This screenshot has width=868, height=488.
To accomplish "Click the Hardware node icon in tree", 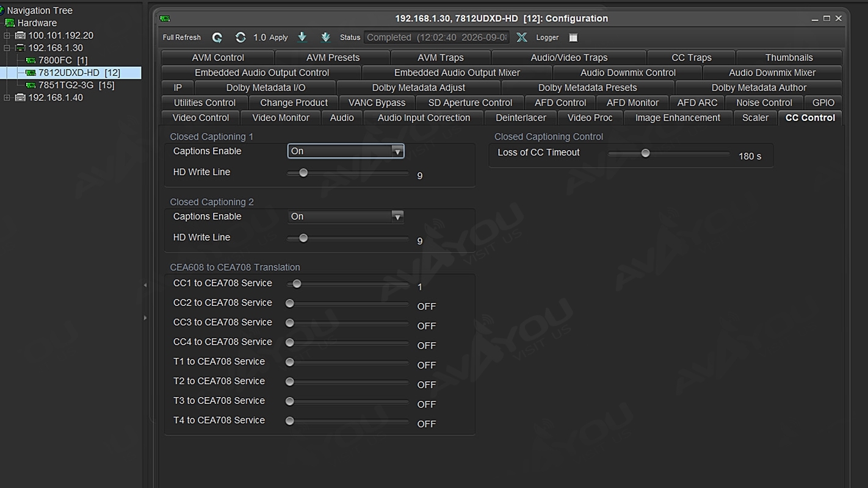I will (x=10, y=23).
